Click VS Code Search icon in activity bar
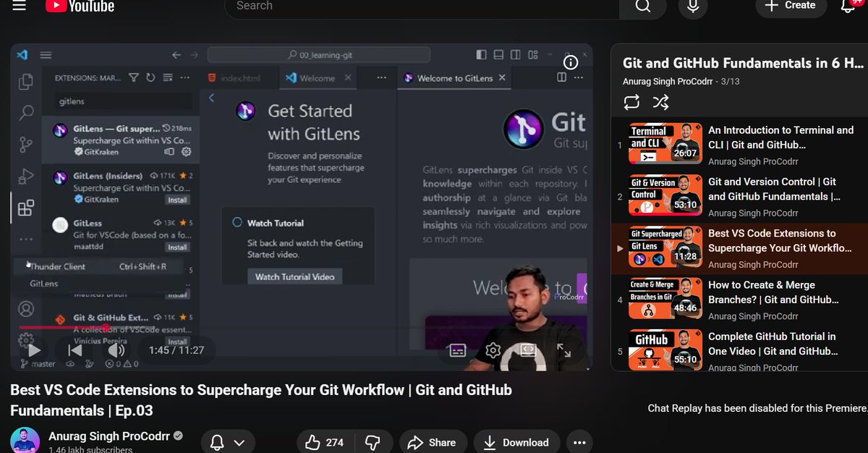Screen dimensions: 868x453 pyautogui.click(x=26, y=113)
